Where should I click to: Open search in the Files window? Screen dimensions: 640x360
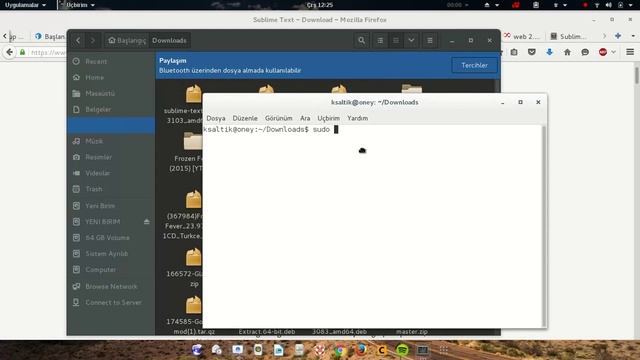pyautogui.click(x=361, y=40)
